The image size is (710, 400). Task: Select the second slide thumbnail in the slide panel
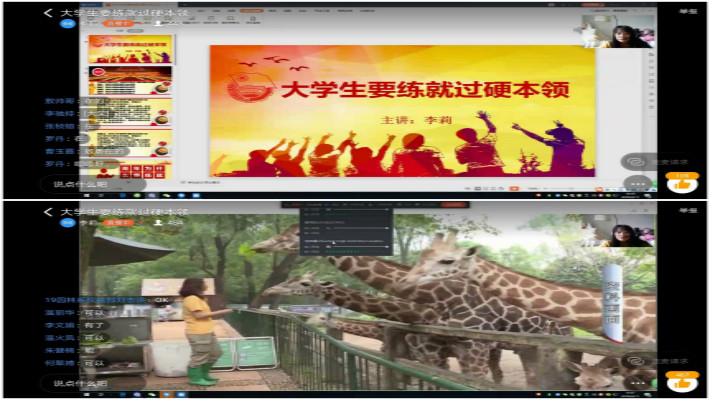[x=129, y=80]
